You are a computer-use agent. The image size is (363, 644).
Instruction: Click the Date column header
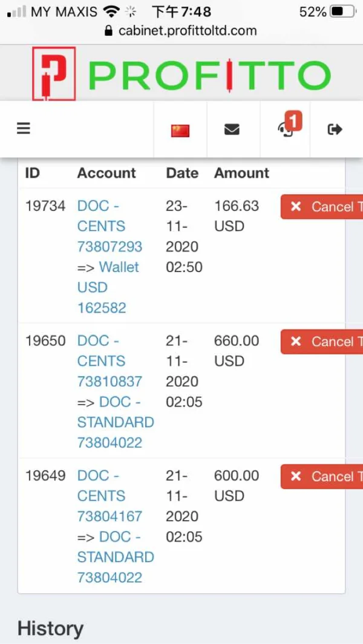(x=182, y=173)
